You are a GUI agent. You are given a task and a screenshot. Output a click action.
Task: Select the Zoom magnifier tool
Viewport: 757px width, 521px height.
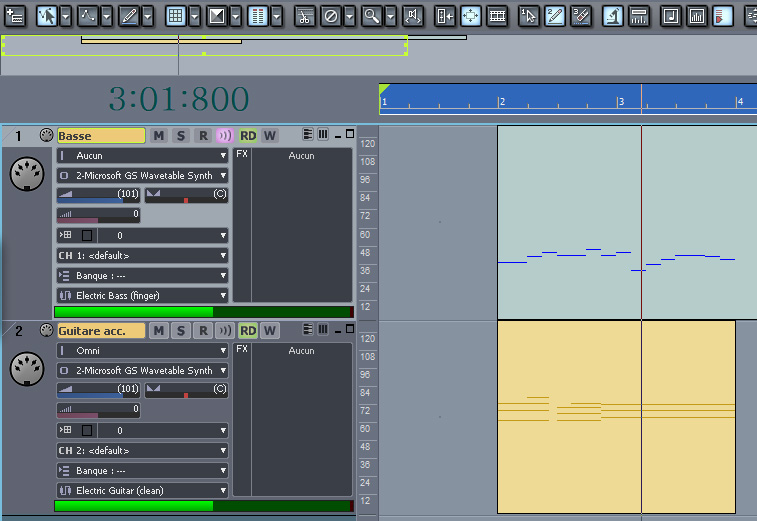[372, 16]
